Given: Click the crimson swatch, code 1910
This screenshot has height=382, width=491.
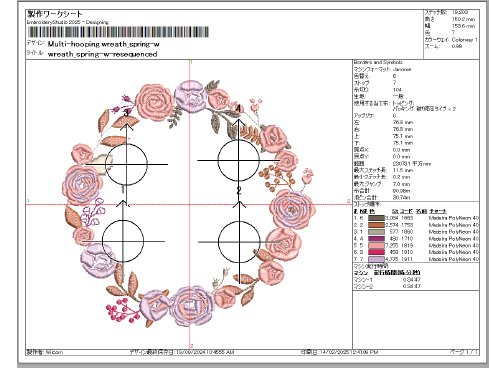Looking at the screenshot, I should click(376, 252).
